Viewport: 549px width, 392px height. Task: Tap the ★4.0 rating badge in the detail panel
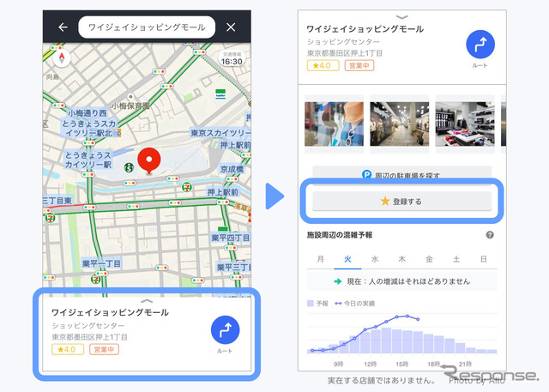[323, 65]
